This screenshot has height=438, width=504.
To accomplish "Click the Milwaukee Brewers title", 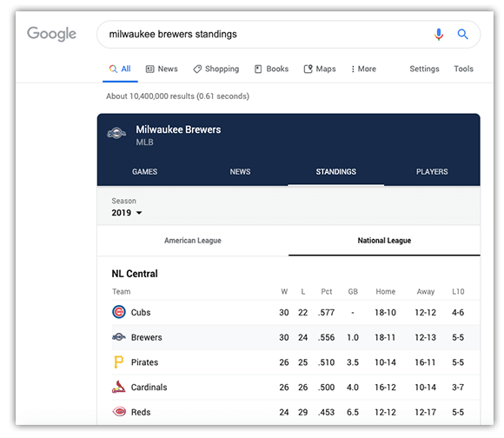I will click(x=178, y=129).
